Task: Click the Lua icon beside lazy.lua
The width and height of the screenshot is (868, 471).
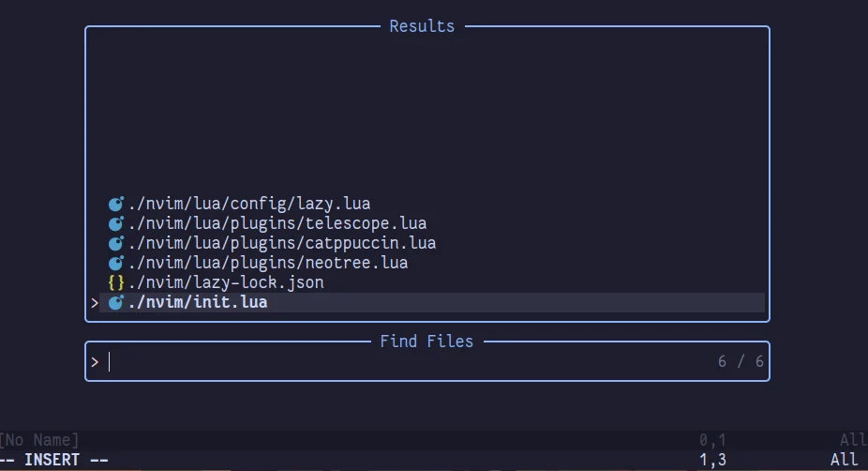Action: click(115, 204)
